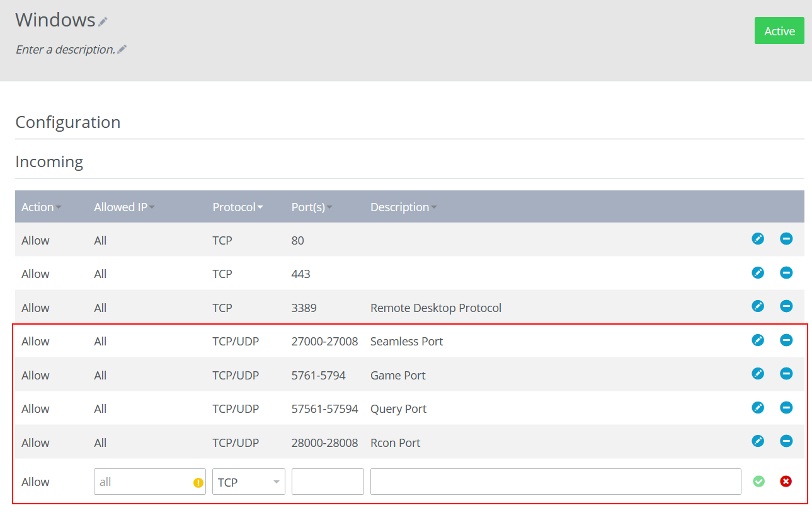
Task: Edit the Remote Desktop Protocol rule
Action: pos(758,306)
